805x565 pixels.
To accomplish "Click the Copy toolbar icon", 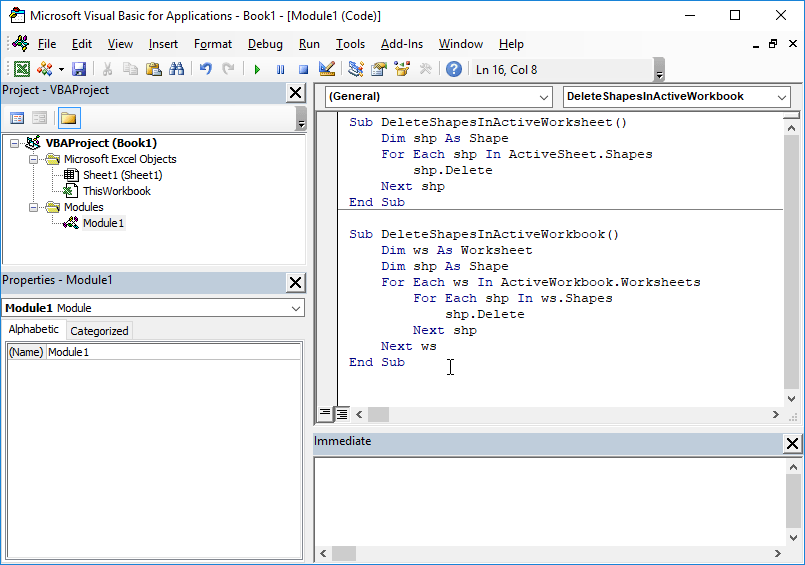I will pyautogui.click(x=130, y=69).
